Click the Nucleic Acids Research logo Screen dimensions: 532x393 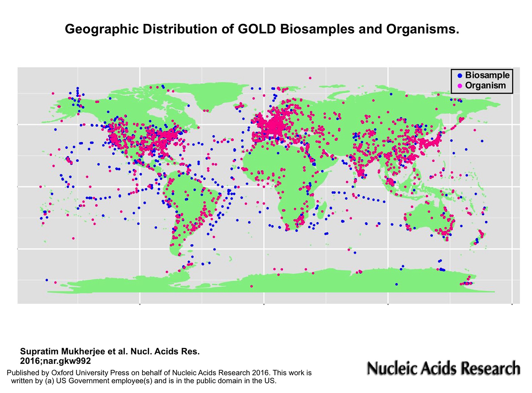444,368
